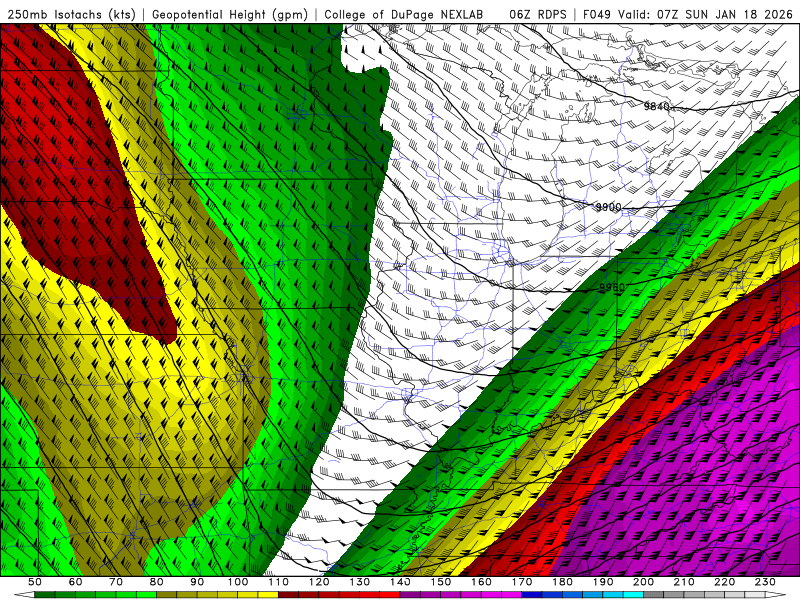The image size is (800, 600).
Task: Click the 90 value on the color scale
Action: pos(197,582)
